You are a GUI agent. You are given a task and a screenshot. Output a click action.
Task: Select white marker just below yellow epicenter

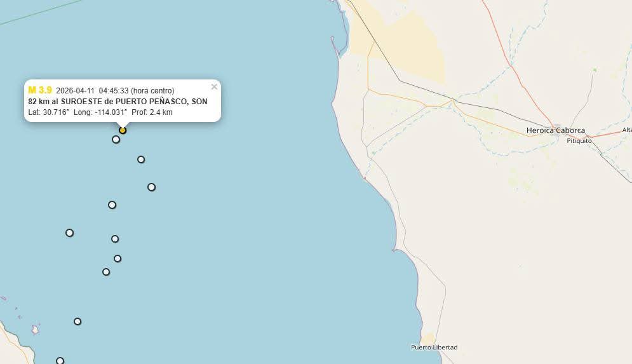[x=116, y=140]
